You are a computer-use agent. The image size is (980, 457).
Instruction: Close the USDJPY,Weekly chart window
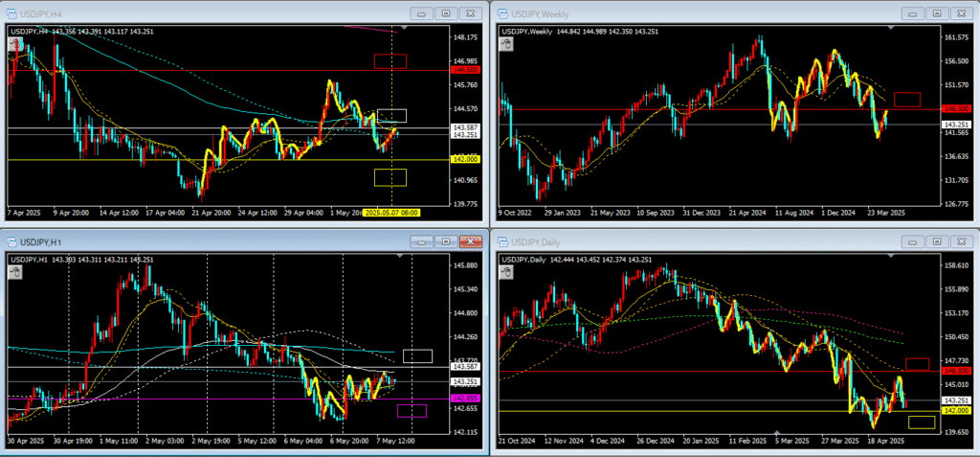coord(961,13)
